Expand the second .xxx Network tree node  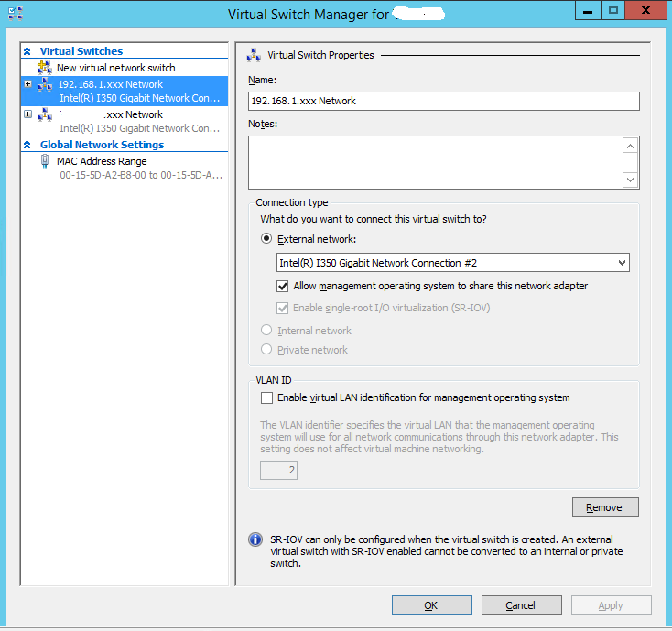27,114
